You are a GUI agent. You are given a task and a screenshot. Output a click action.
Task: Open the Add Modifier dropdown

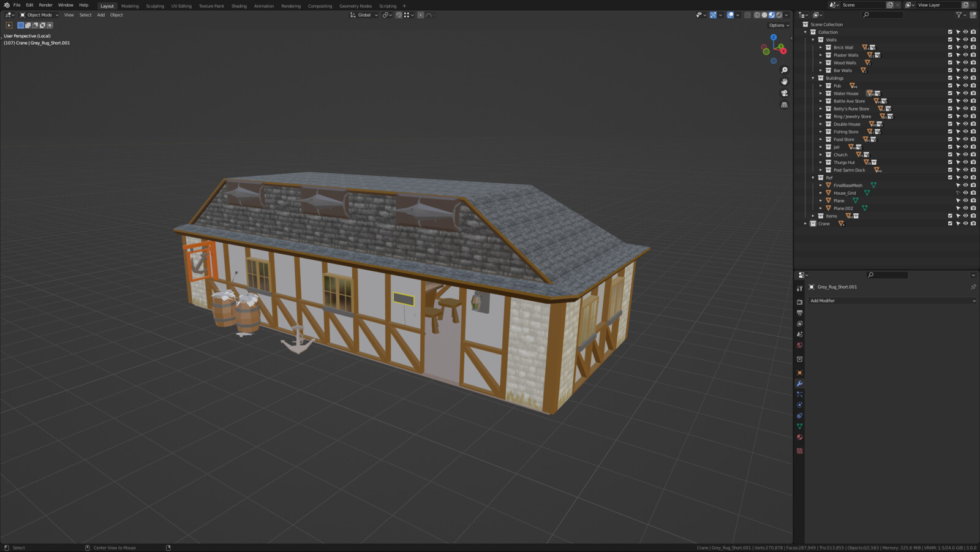pos(892,301)
